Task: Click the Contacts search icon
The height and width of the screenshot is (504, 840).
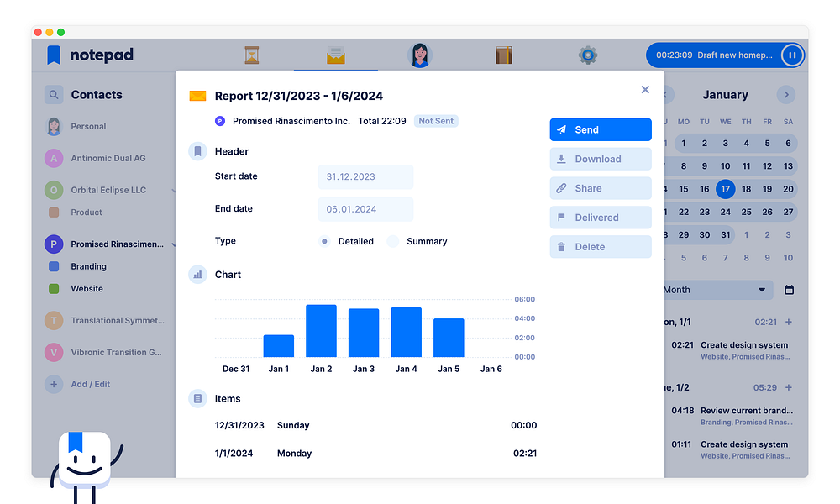Action: click(x=54, y=95)
